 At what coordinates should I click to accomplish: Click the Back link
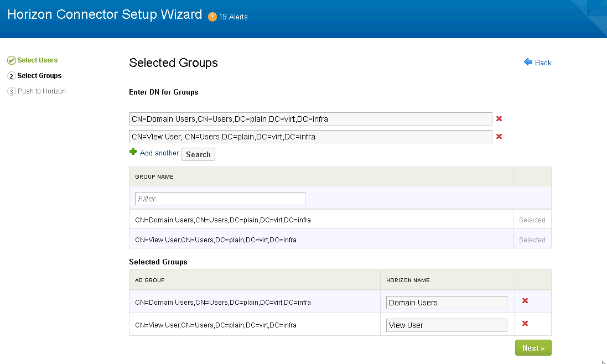[x=541, y=63]
